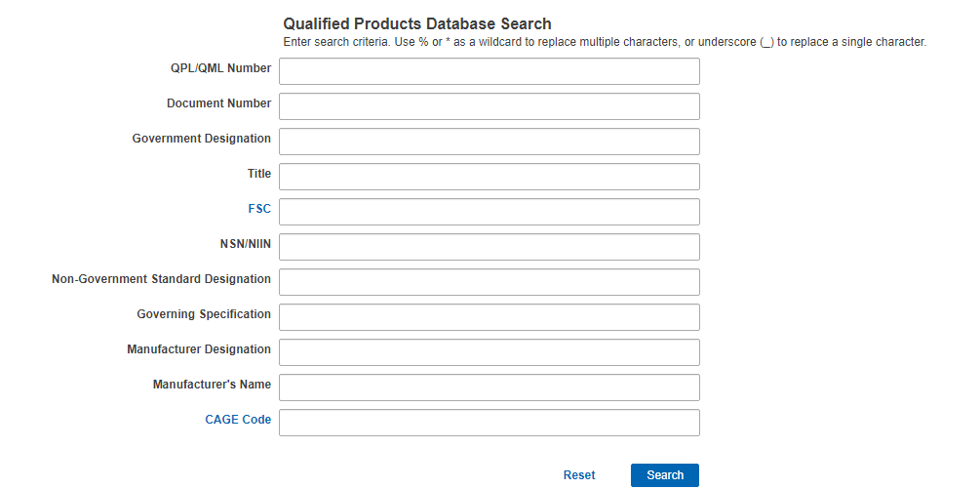
Task: Open the CAGE Code label link
Action: tap(238, 420)
